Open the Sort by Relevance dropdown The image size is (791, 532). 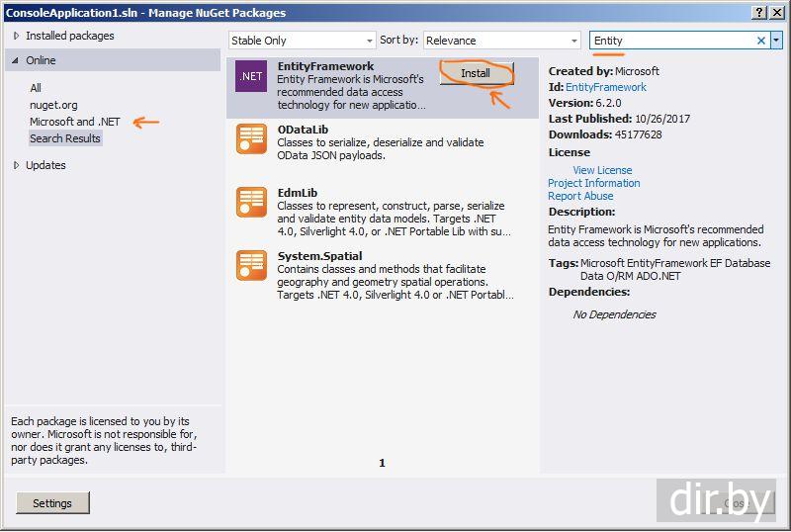click(501, 41)
